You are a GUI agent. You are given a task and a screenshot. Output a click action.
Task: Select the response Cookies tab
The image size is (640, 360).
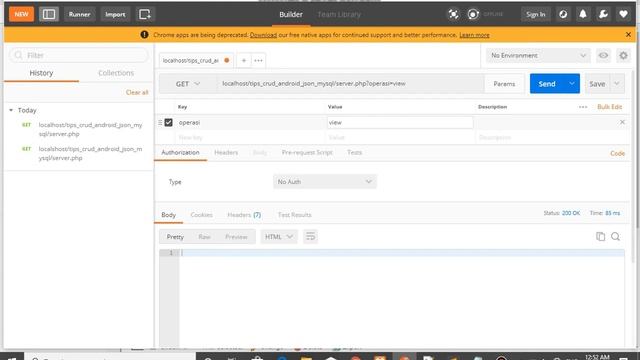click(x=202, y=215)
